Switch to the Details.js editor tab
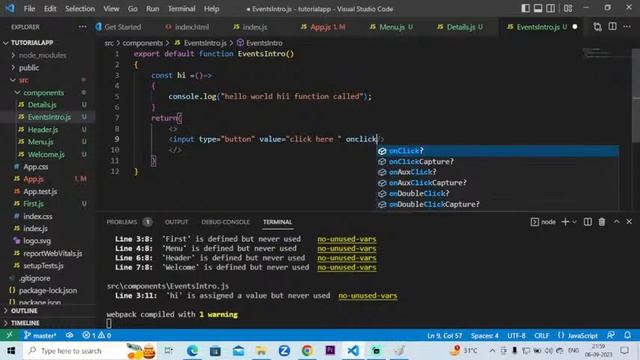The width and height of the screenshot is (640, 360). 460,27
